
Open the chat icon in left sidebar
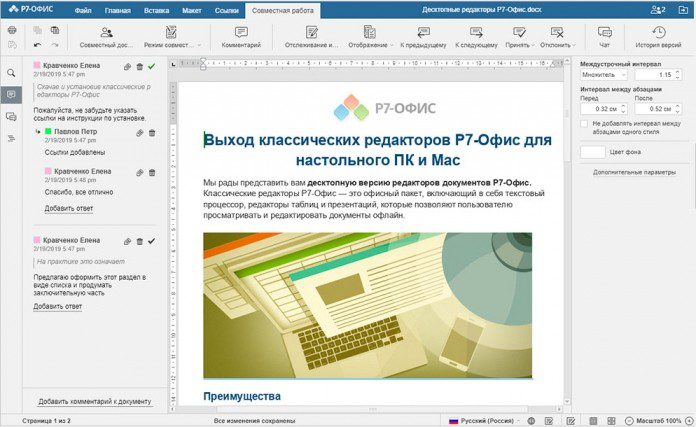coord(12,117)
